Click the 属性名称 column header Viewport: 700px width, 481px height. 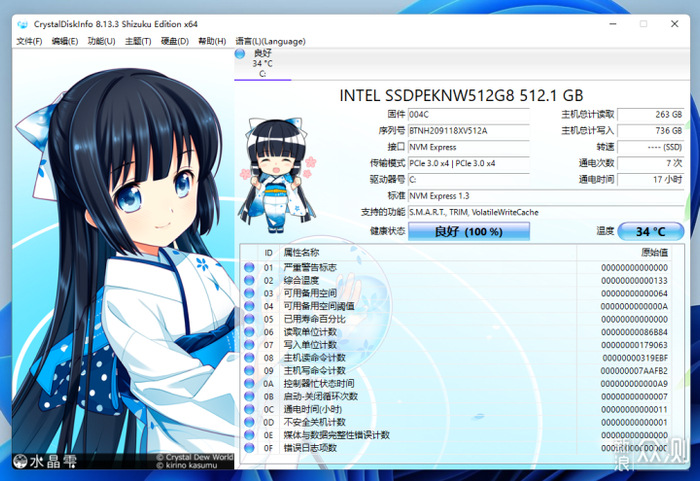428,253
